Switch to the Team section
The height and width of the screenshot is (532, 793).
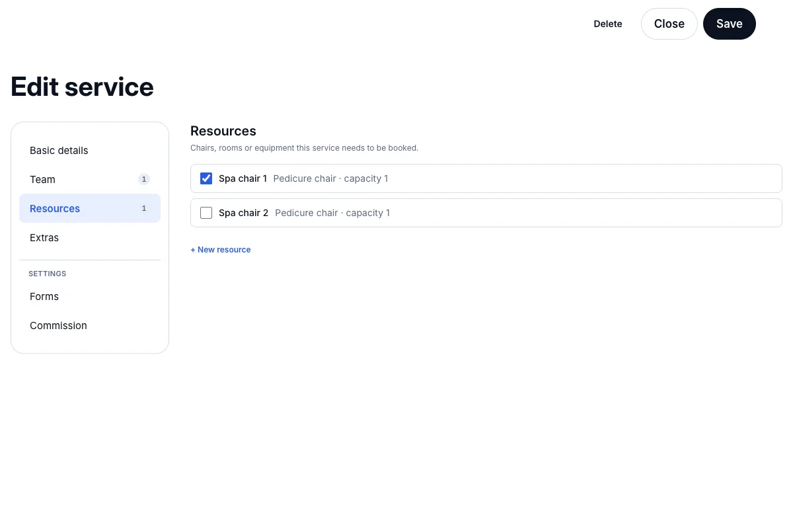[x=90, y=180]
